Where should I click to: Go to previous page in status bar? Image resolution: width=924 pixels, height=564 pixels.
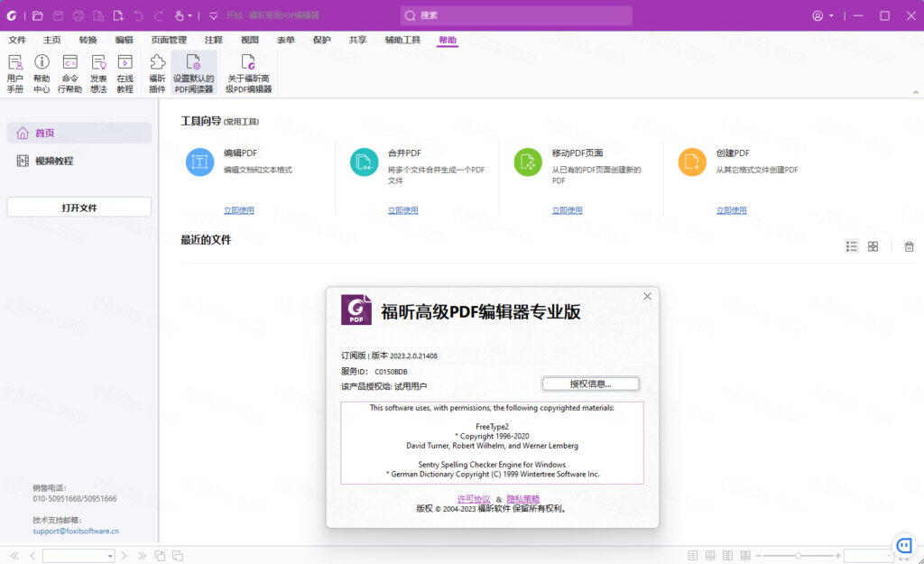(x=32, y=555)
